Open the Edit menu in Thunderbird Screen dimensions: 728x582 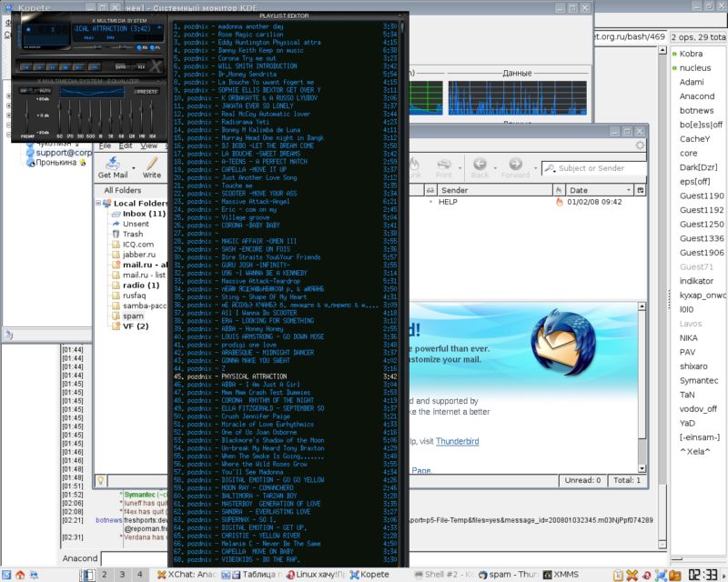(x=124, y=145)
